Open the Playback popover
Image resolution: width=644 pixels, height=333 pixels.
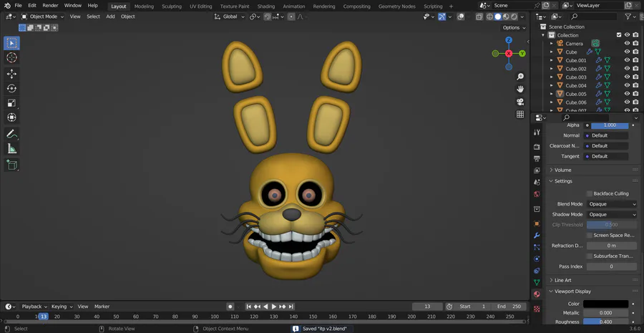(34, 307)
